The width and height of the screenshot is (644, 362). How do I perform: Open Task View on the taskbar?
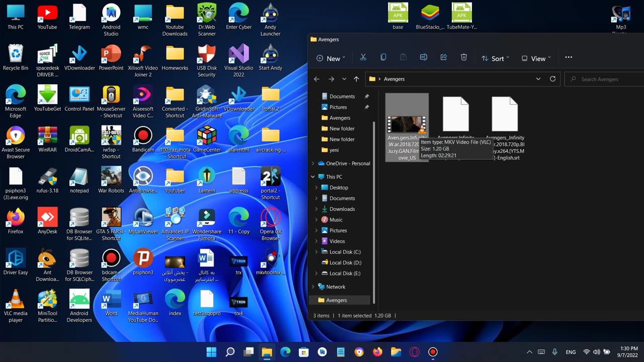[x=249, y=352]
